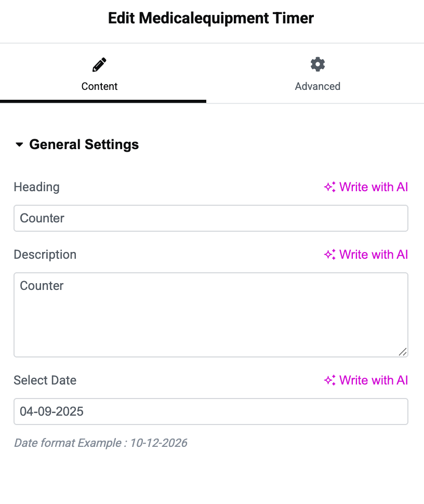Screen dimensions: 424x504
Task: Click Write with AI for Heading
Action: point(374,187)
